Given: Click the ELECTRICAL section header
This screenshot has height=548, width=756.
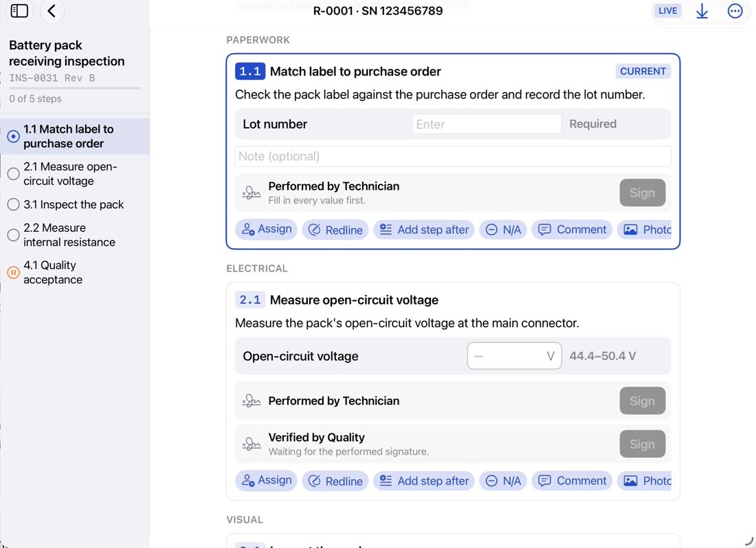Looking at the screenshot, I should pos(257,269).
